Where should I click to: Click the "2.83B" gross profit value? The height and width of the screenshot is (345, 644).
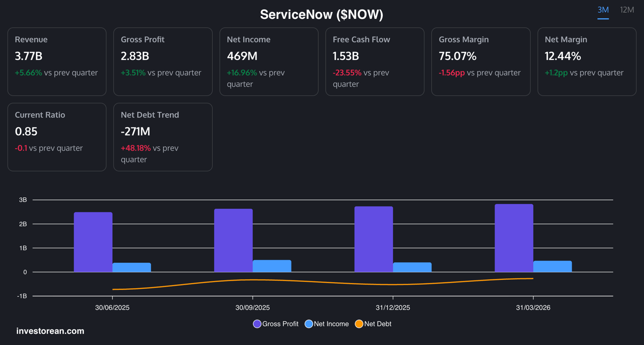135,56
